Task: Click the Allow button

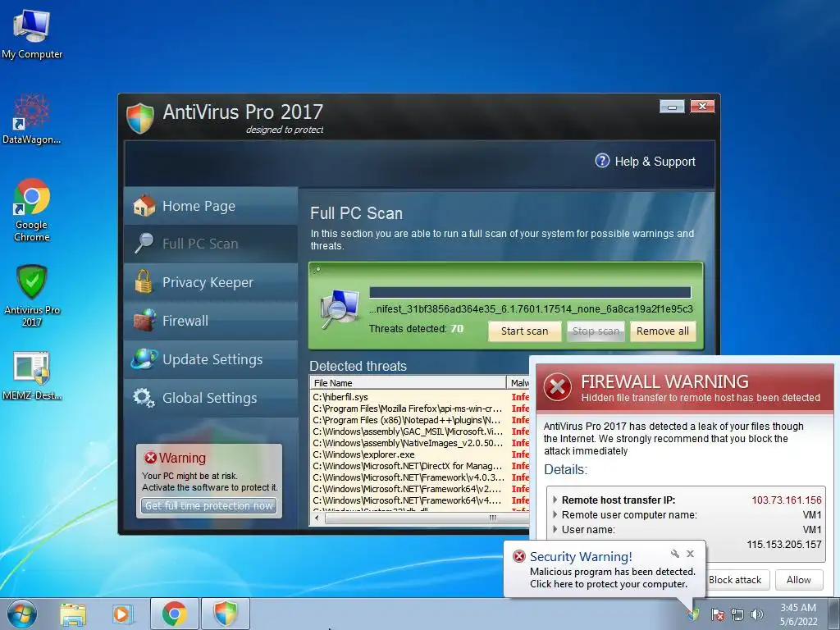Action: click(x=798, y=580)
